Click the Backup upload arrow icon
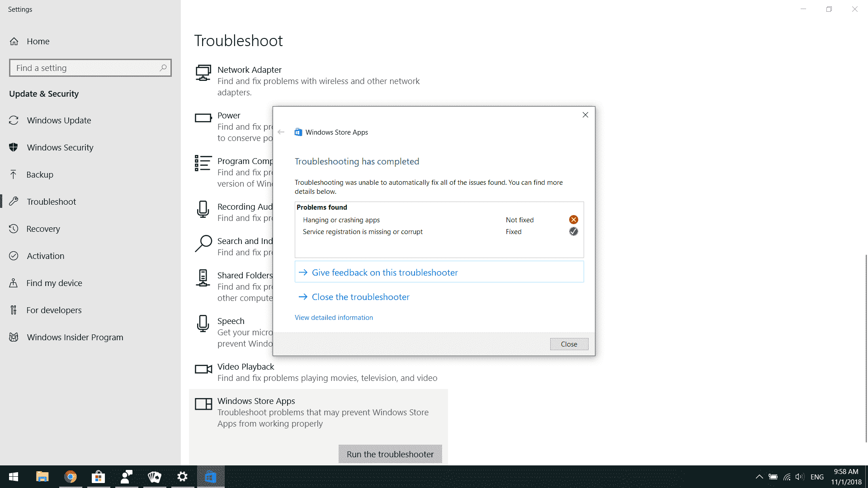Screen dimensions: 868x488 coord(14,174)
